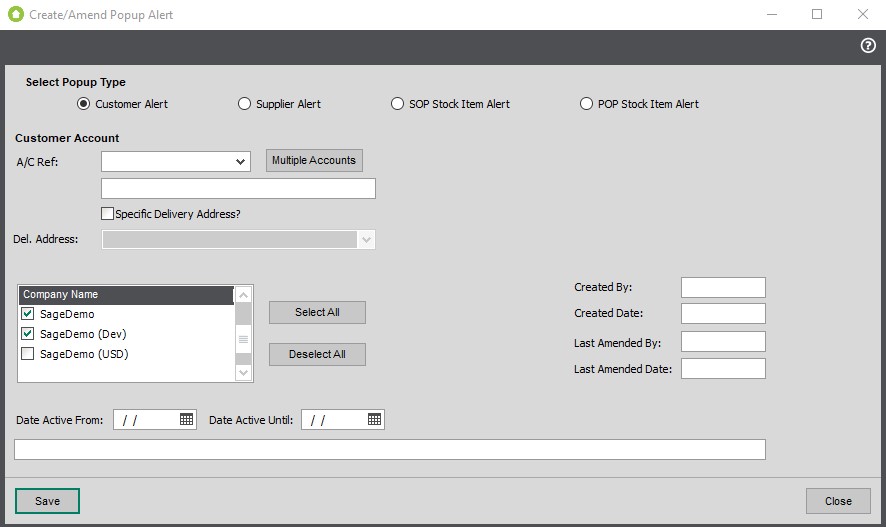Select the Supplier Alert option
Image resolution: width=886 pixels, height=527 pixels.
click(245, 104)
